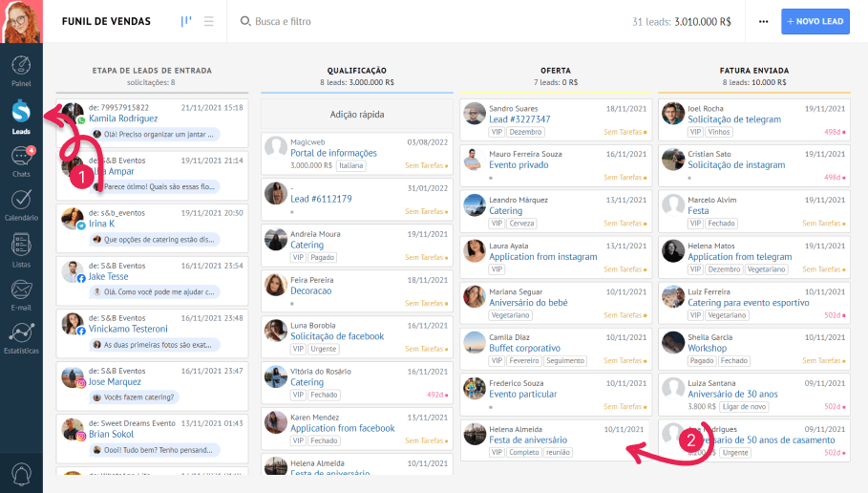Open Lead #6112179

[321, 199]
